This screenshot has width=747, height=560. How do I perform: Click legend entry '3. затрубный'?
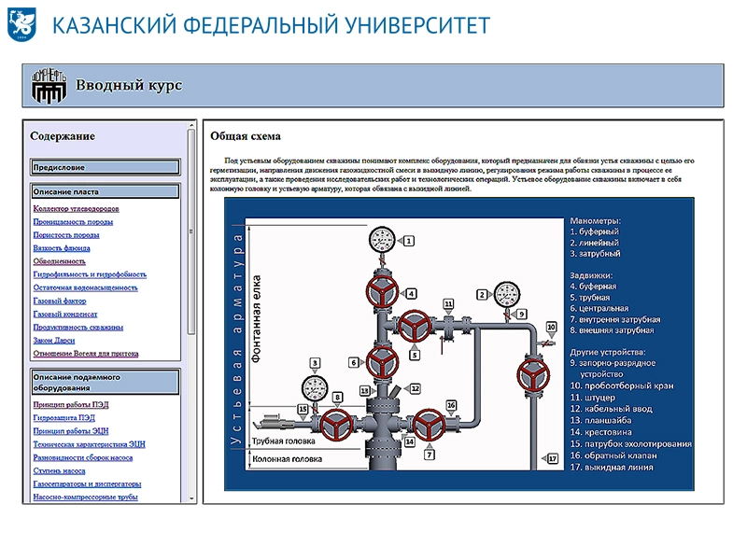tap(595, 253)
